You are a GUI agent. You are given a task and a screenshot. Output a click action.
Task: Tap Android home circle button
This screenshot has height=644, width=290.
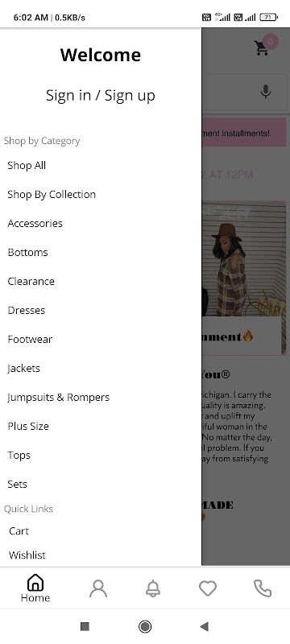point(144,626)
